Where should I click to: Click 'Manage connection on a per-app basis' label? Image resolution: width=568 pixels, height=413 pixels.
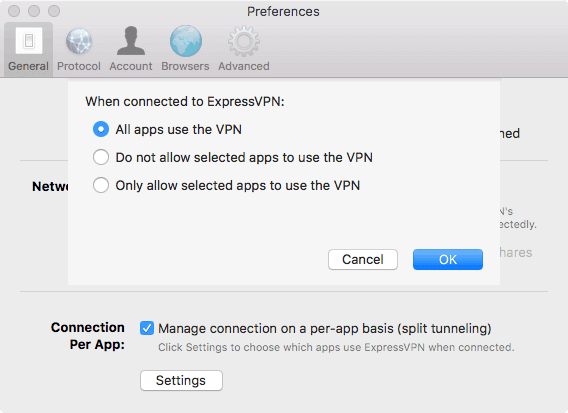click(x=325, y=329)
